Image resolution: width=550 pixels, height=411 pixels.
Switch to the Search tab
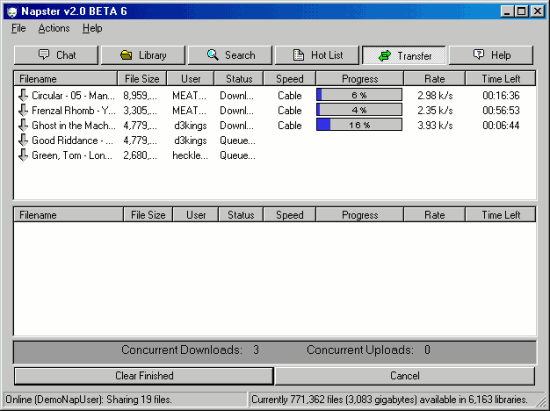(230, 55)
